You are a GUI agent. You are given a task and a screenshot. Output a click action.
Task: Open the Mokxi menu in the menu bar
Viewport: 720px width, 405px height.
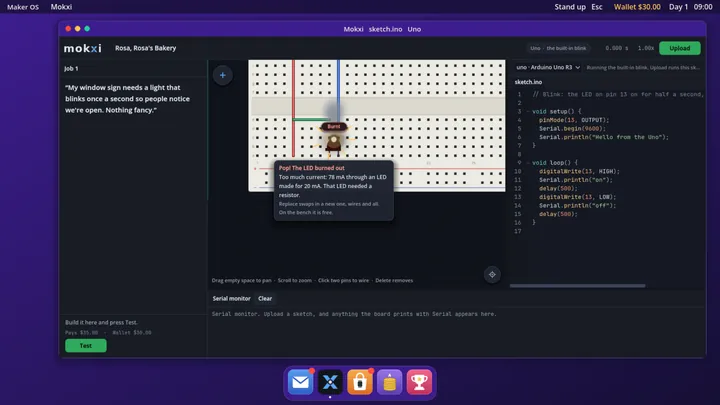[61, 7]
